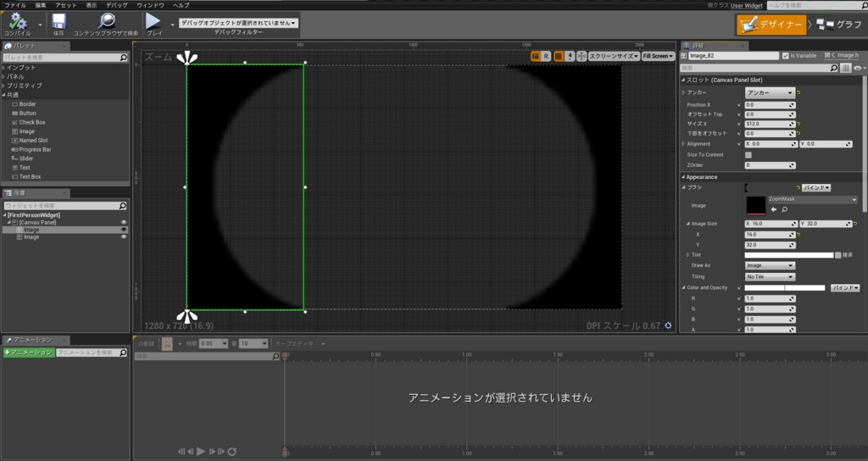The image size is (868, 461).
Task: Click the R button in the designer viewport toolbar
Action: click(546, 56)
